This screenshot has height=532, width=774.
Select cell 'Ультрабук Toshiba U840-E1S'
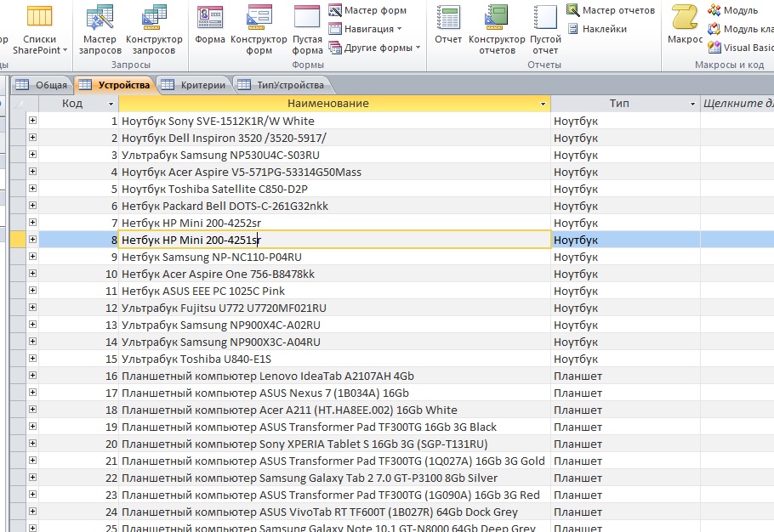[334, 359]
